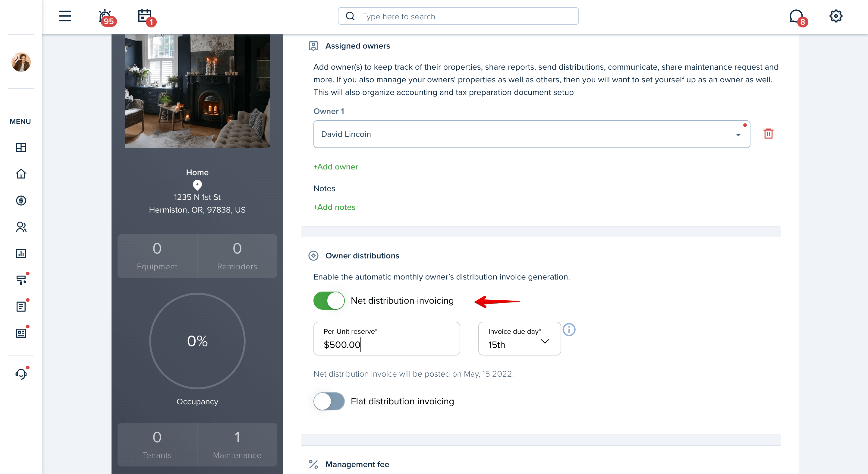
Task: Click the 0% Occupancy circle indicator
Action: (197, 341)
